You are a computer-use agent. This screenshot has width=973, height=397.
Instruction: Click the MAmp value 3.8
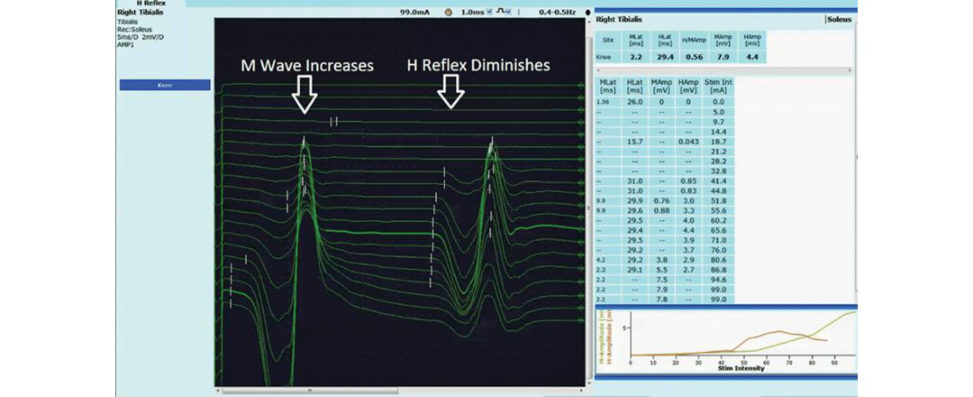661,260
